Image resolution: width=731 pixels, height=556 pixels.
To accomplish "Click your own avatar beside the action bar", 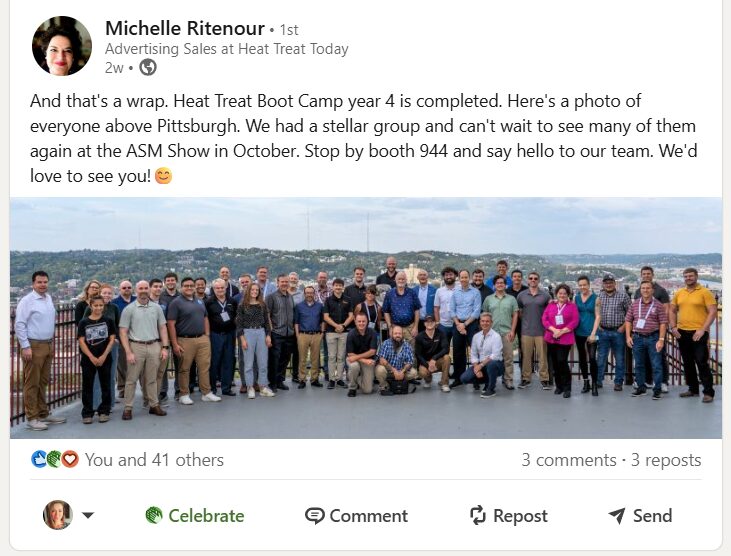I will tap(57, 515).
